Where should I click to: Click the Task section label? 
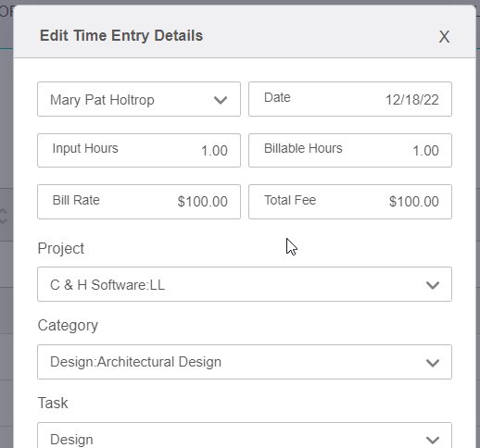53,403
